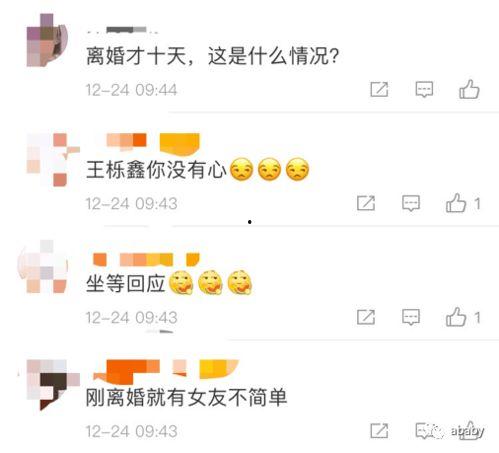This screenshot has height=453, width=499.
Task: Open username above "坐等回应" comment
Action: (146, 260)
